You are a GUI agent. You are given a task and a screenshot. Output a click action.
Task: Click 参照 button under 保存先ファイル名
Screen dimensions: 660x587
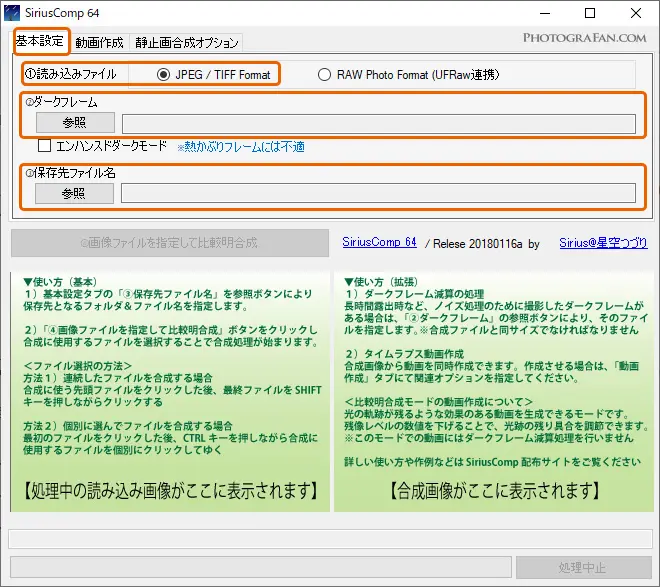(74, 194)
